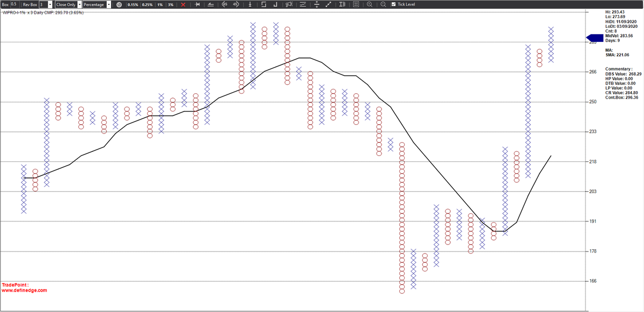Click the L-shaped bracket tool icon
644x312 pixels.
275,4
